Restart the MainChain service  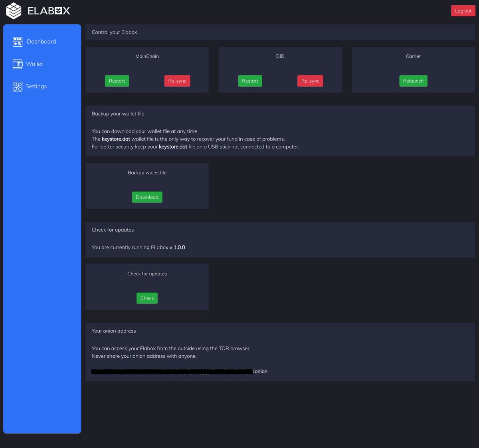pyautogui.click(x=117, y=81)
